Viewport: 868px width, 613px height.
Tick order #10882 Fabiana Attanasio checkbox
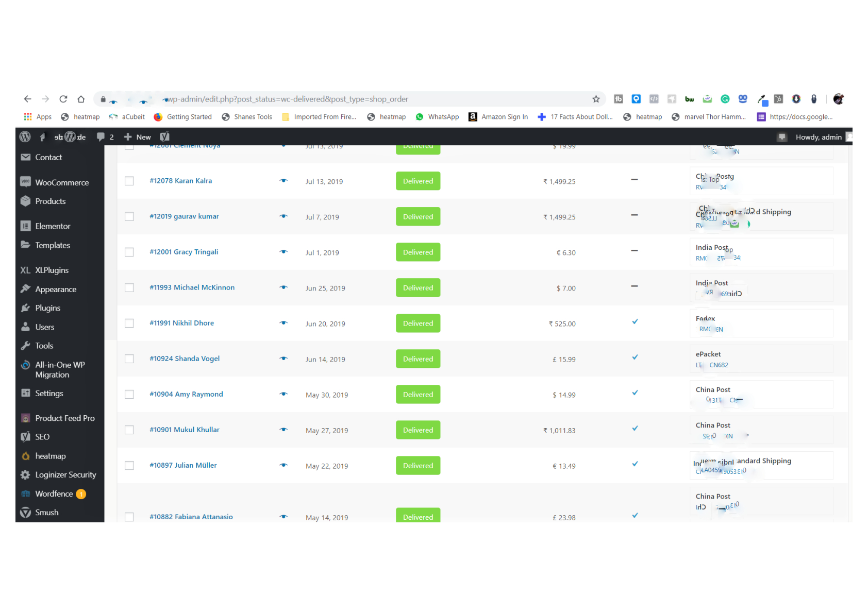point(129,517)
